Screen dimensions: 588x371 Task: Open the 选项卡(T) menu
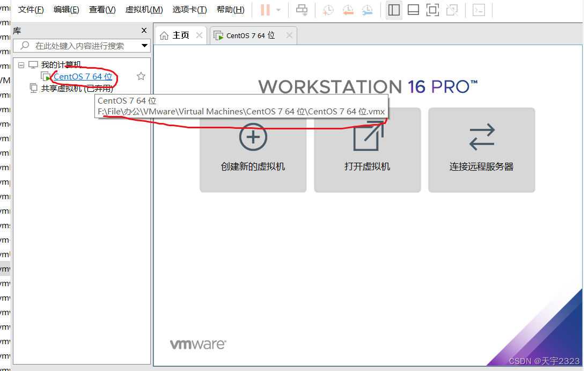point(189,10)
